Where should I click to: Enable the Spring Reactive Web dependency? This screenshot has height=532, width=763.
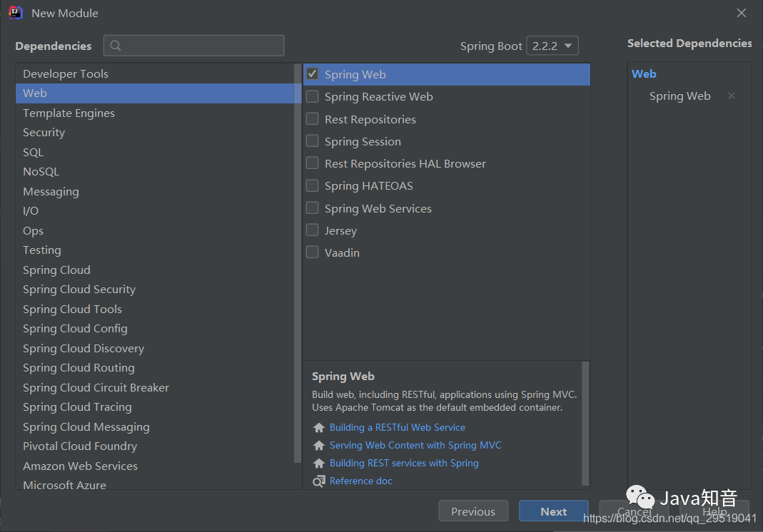(x=313, y=96)
